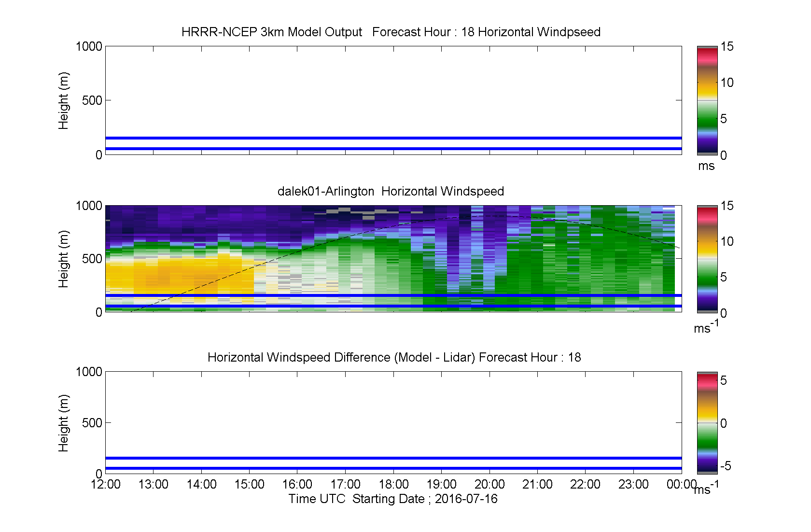Click the dalek01-Arlington Horizontal Windspeed title

click(391, 191)
